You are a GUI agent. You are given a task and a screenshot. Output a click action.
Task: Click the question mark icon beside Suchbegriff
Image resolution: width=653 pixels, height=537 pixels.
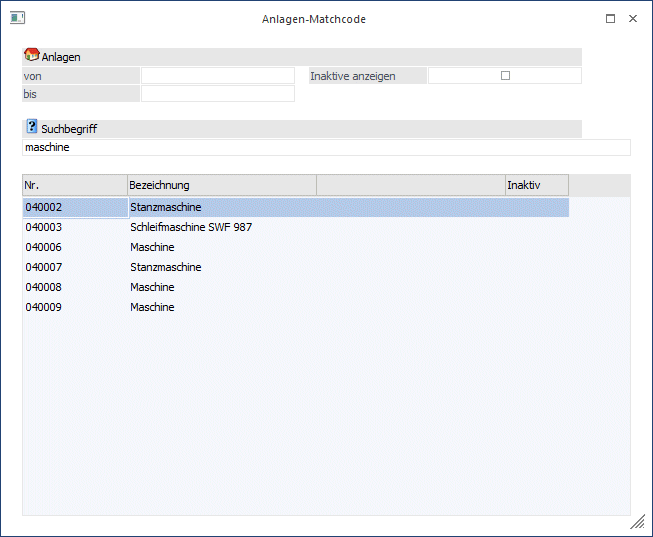(x=31, y=128)
